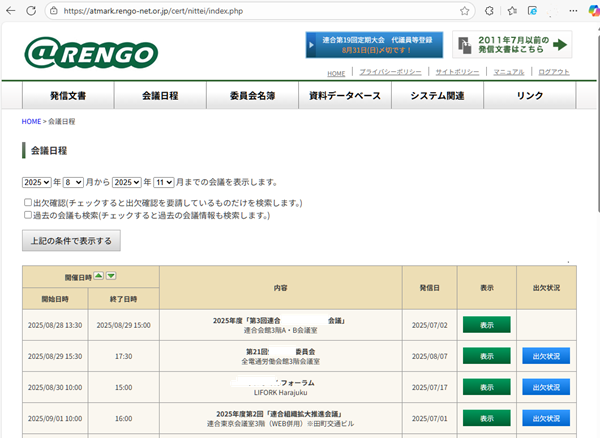Sort by date ascending up arrow
Screen dimensions: 600x438
tap(99, 276)
